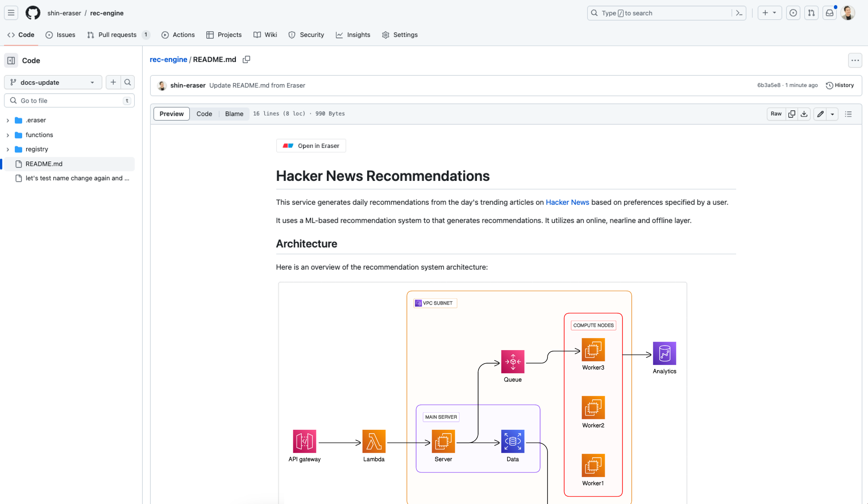The image size is (868, 504).
Task: Open the command palette icon
Action: [739, 13]
